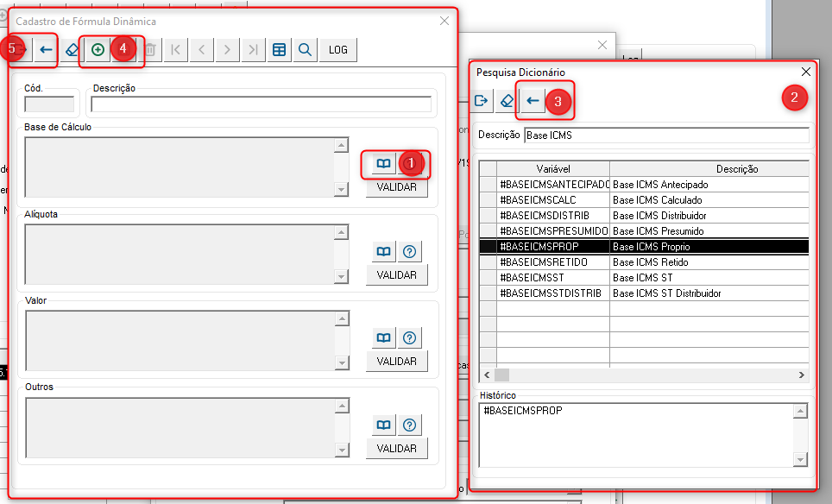
Task: Select row #BASEICMSSTDISTRIB
Action: [x=644, y=293]
